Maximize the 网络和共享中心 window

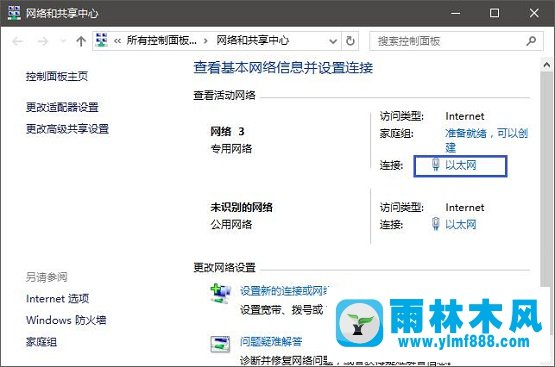coord(494,13)
